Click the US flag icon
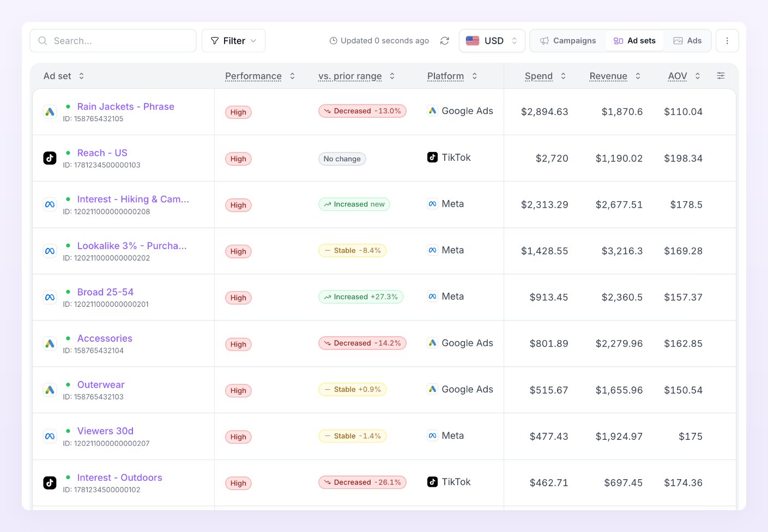 click(473, 41)
